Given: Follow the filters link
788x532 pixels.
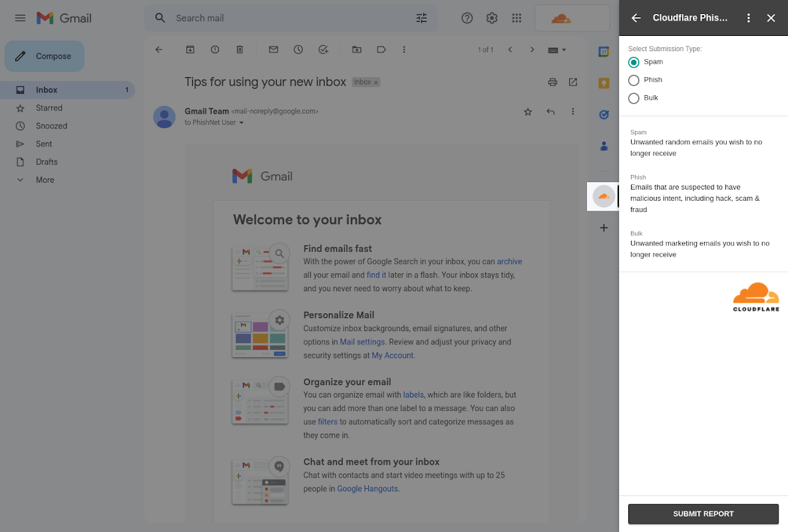Looking at the screenshot, I should [x=327, y=422].
